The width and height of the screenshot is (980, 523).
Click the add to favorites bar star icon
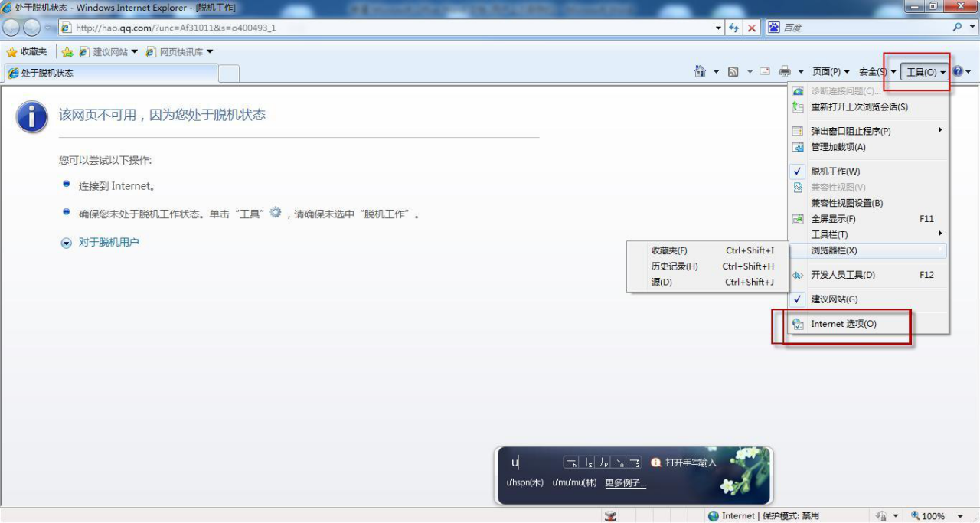[67, 52]
